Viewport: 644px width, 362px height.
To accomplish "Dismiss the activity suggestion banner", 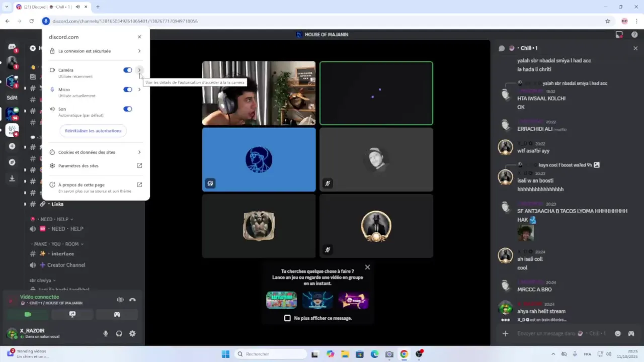I will coord(367,267).
